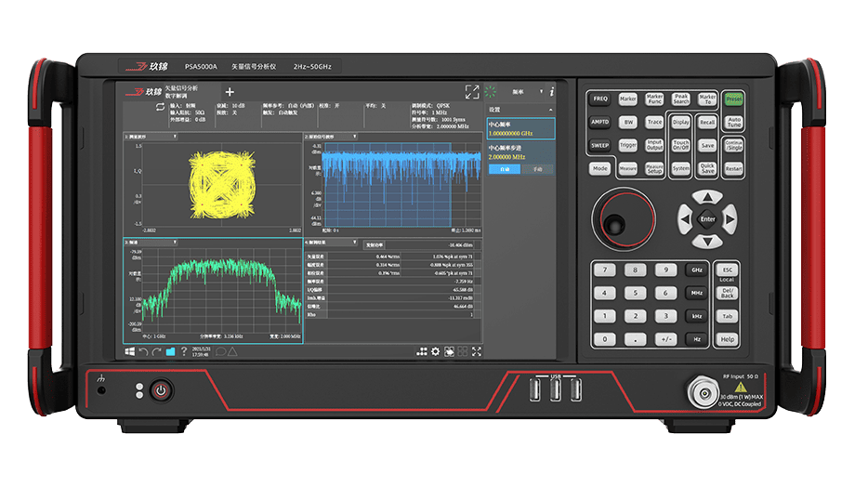Click the FREQ hard key
The width and height of the screenshot is (868, 487).
(600, 99)
